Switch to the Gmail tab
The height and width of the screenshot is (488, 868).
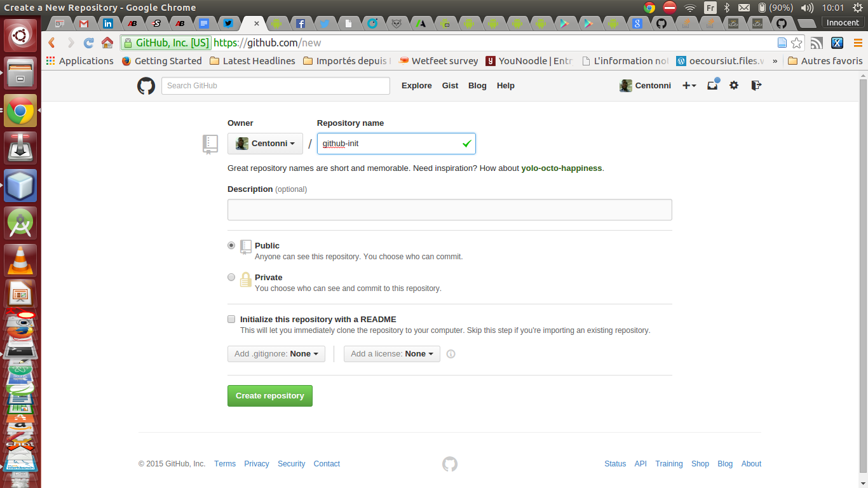point(84,24)
